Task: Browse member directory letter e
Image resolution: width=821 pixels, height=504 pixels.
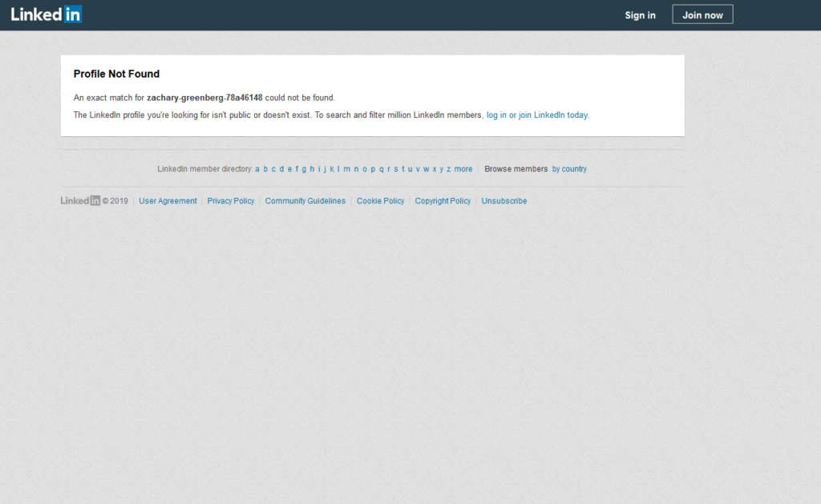Action: tap(289, 169)
